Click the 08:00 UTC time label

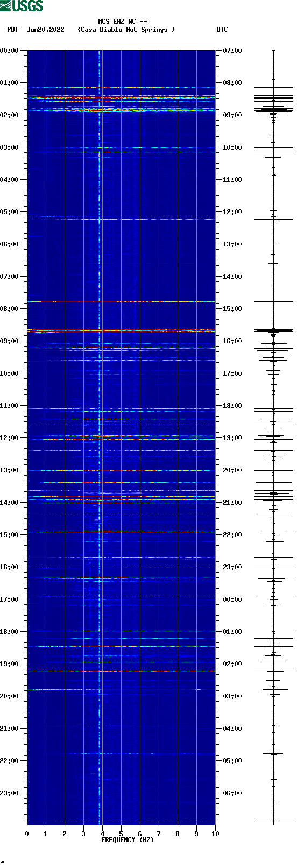tap(232, 83)
